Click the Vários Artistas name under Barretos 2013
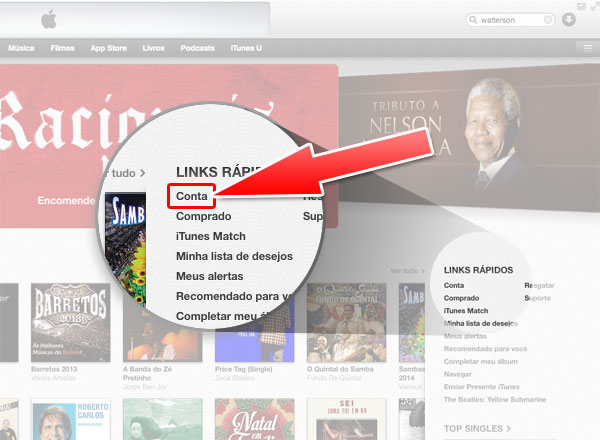The height and width of the screenshot is (440, 600). pos(53,378)
